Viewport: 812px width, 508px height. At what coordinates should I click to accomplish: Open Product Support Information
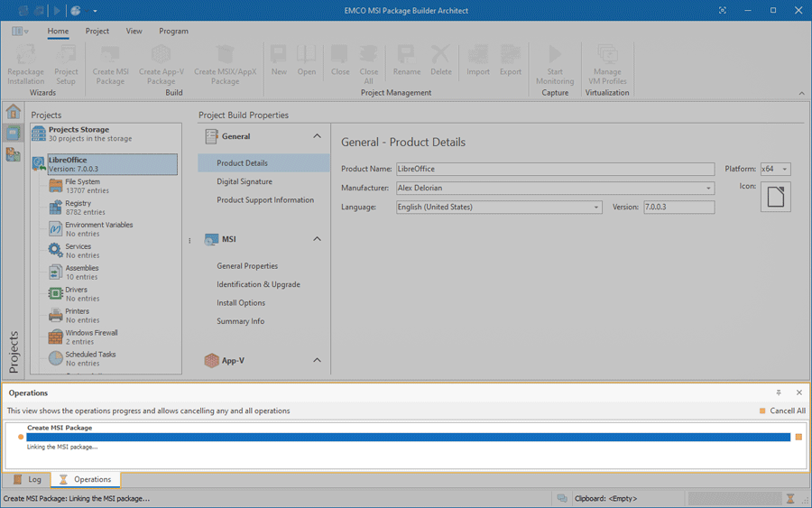[x=265, y=200]
